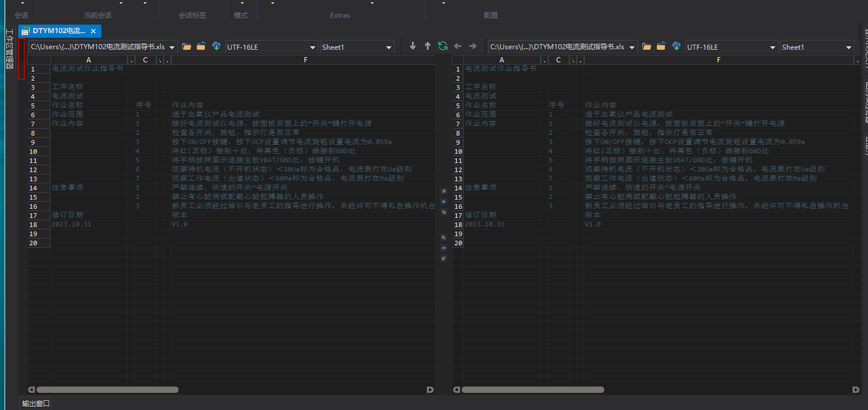Open right pane Sheet1 selector dropdown
The width and height of the screenshot is (868, 410).
pos(849,47)
